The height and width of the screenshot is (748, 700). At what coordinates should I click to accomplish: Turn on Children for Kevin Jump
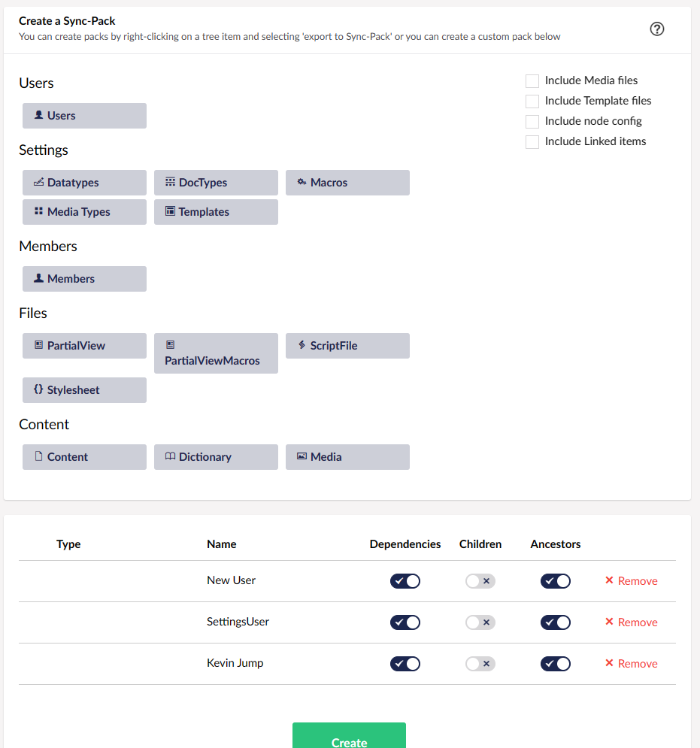coord(480,664)
